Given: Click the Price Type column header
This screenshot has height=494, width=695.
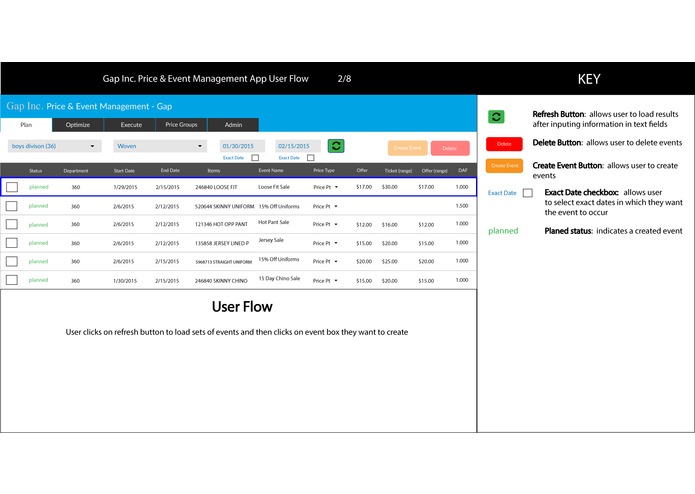Looking at the screenshot, I should click(x=324, y=170).
